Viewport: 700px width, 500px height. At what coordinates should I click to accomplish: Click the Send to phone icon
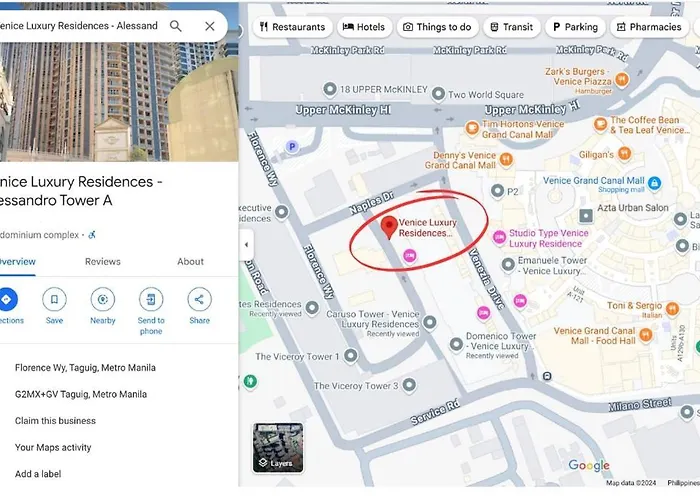[x=151, y=300]
